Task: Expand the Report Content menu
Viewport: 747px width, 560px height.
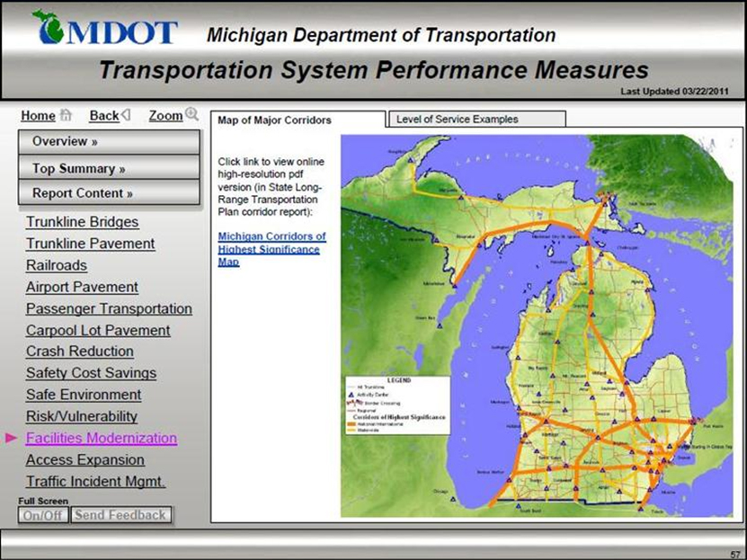Action: 109,193
